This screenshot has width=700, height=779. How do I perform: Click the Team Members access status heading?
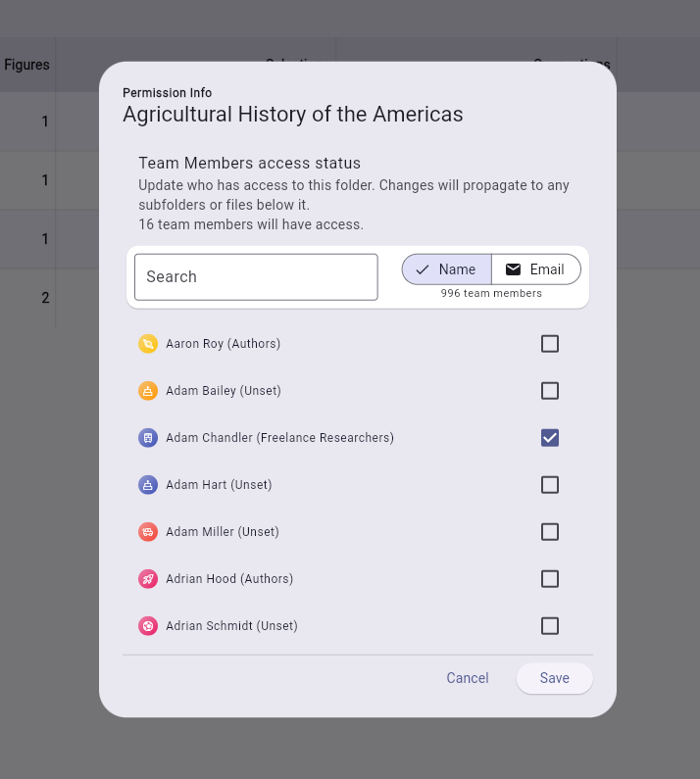tap(249, 163)
